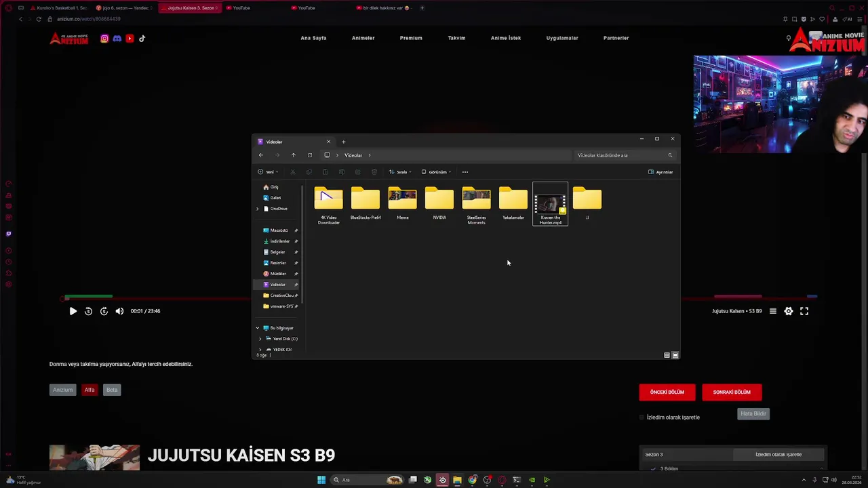Select the SteelSeries Moments folder
The width and height of the screenshot is (868, 488).
pyautogui.click(x=476, y=205)
